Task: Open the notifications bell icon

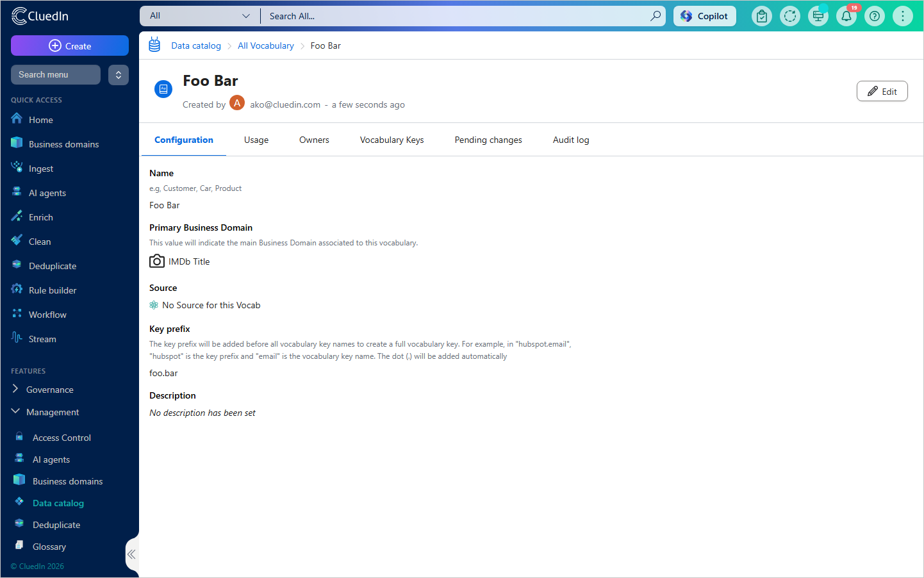Action: click(846, 16)
